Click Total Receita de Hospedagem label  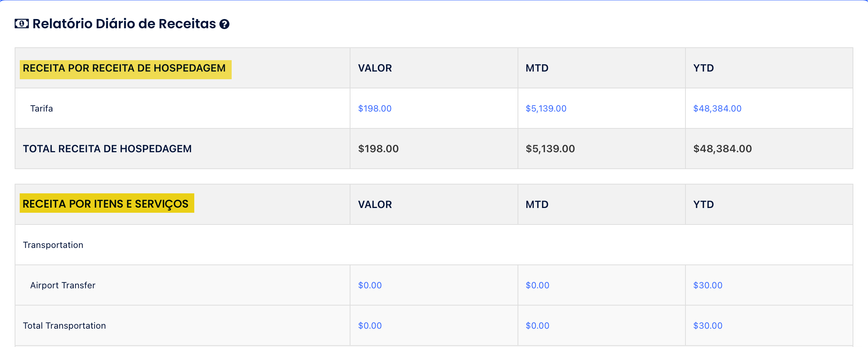click(x=107, y=149)
